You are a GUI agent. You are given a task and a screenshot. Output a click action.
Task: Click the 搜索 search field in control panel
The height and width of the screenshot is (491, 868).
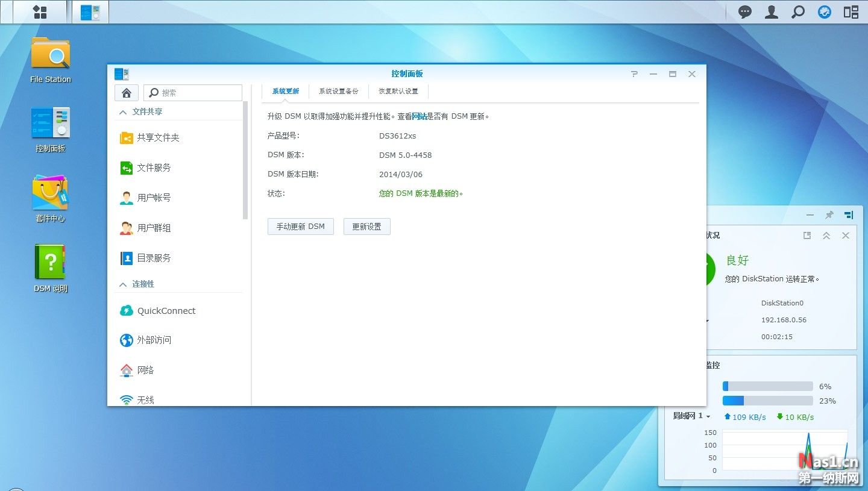click(193, 93)
